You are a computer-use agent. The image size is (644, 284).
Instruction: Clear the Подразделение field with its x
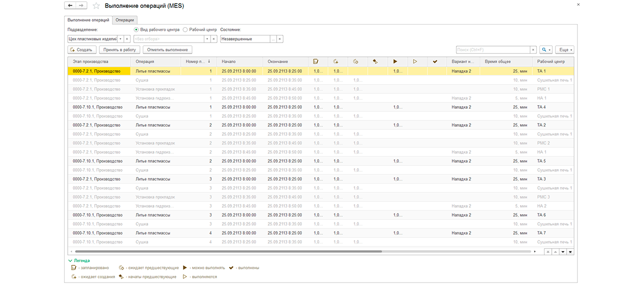127,39
